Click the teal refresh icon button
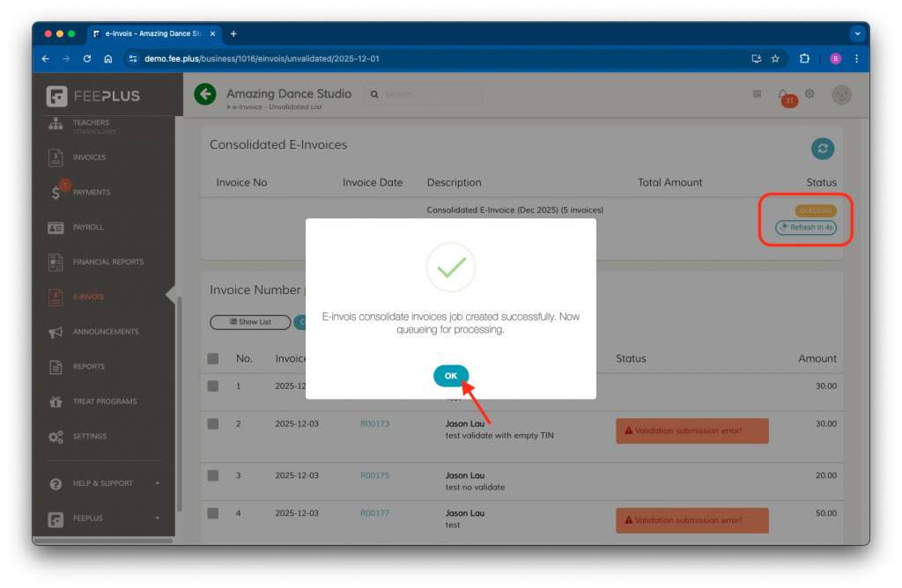This screenshot has height=588, width=902. point(822,149)
